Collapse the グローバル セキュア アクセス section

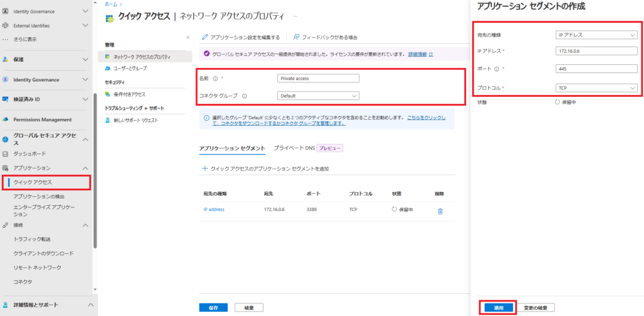click(86, 140)
